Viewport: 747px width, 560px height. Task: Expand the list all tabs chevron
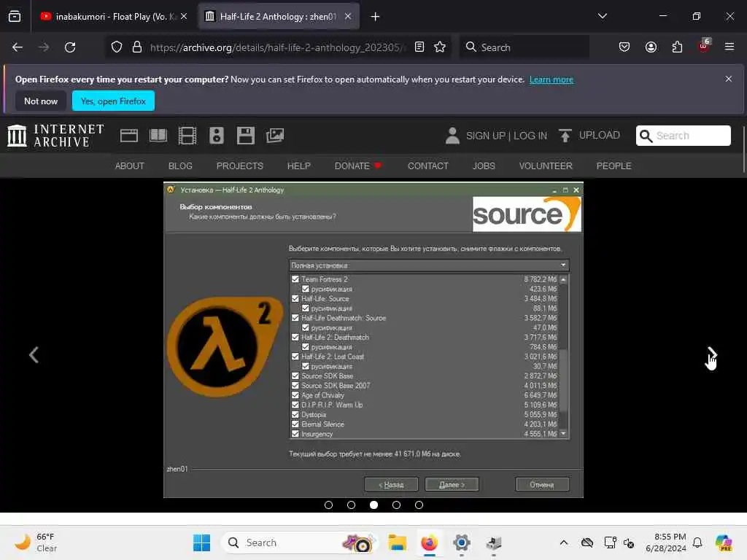pos(602,16)
